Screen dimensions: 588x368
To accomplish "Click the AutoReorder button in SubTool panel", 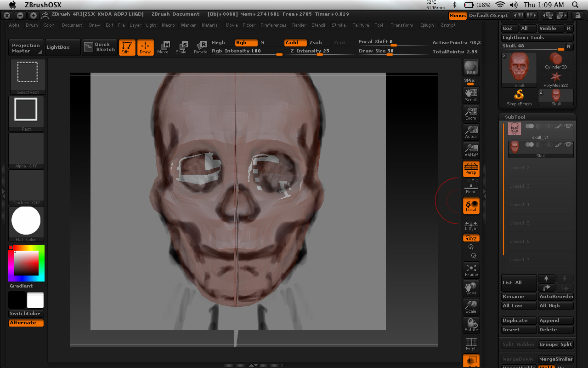I will [x=556, y=296].
